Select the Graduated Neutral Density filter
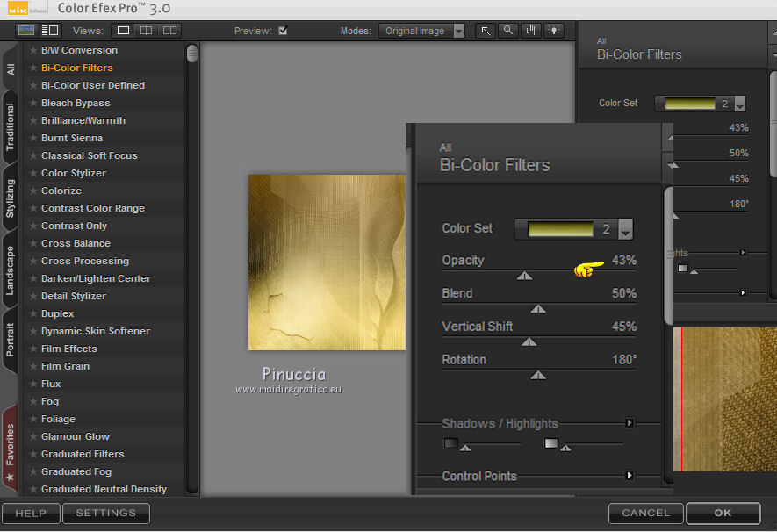Viewport: 777px width, 532px height. pyautogui.click(x=104, y=489)
